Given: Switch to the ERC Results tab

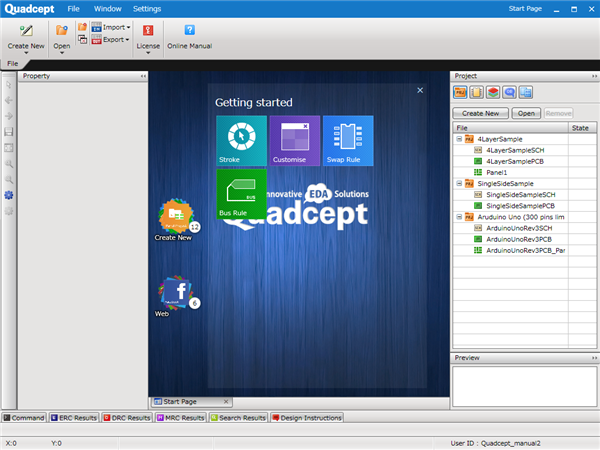Looking at the screenshot, I should tap(74, 417).
